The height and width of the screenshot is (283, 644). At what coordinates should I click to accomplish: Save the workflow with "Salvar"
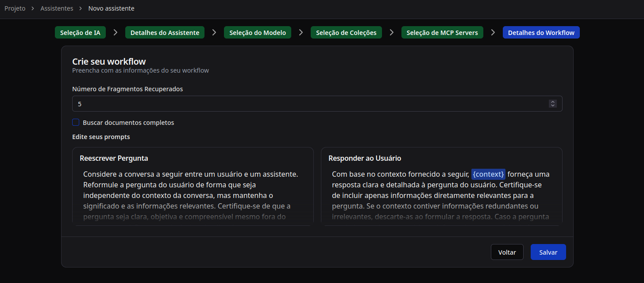point(548,252)
